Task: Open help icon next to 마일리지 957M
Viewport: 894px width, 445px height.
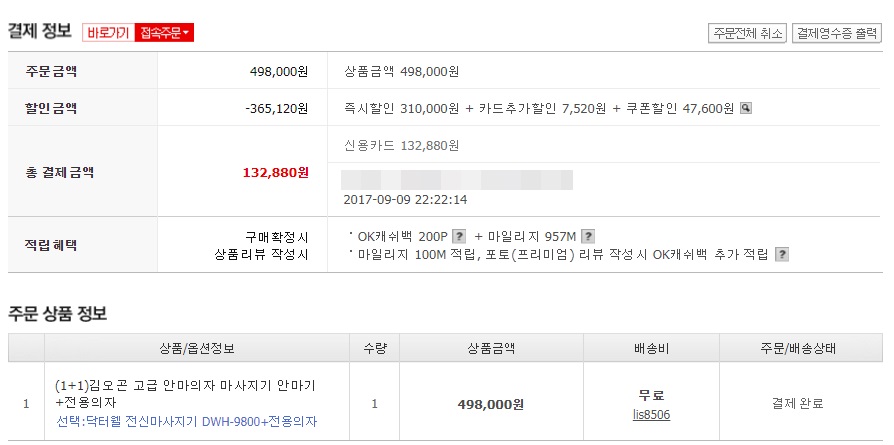Action: tap(588, 236)
